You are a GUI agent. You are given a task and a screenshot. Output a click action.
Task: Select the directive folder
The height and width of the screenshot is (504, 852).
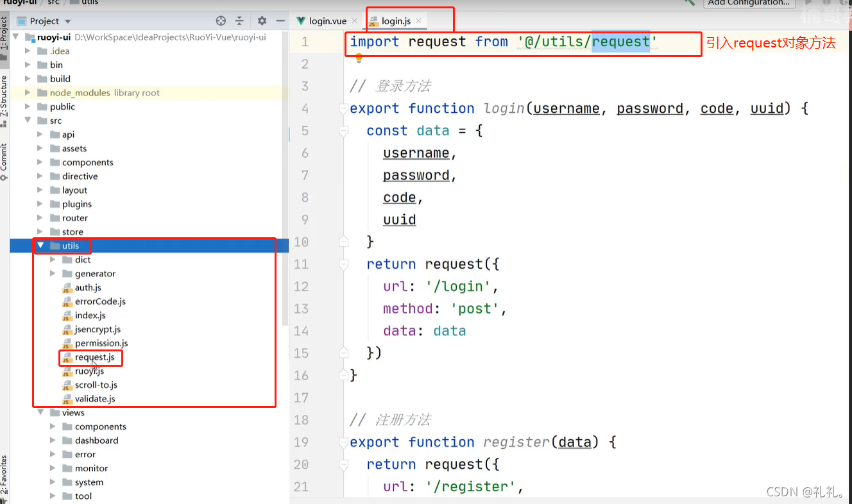pyautogui.click(x=80, y=176)
